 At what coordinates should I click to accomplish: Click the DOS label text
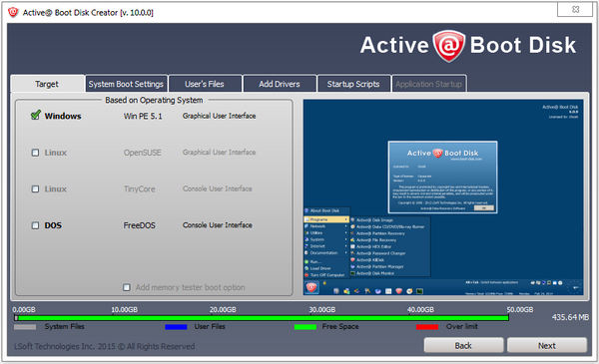pyautogui.click(x=53, y=225)
